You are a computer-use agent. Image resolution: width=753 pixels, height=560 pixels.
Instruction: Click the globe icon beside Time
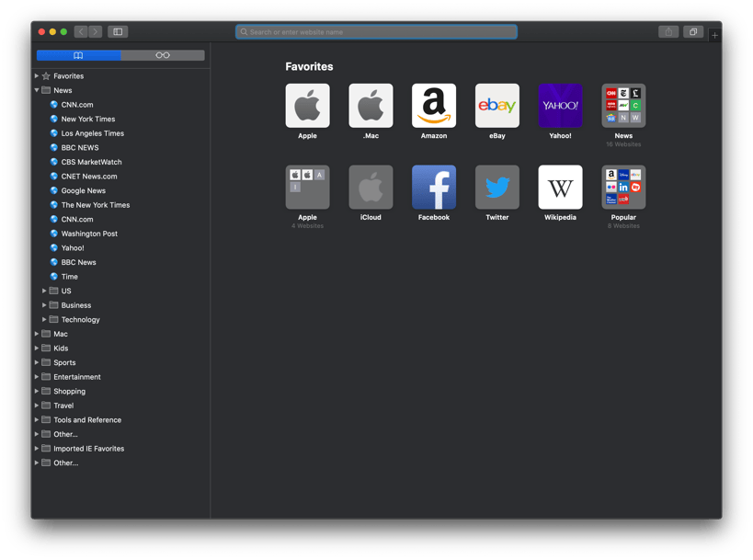[x=53, y=276]
